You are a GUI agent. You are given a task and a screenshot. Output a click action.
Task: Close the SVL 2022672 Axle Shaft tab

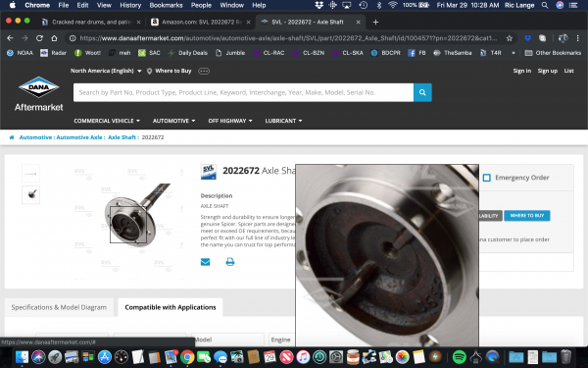click(x=358, y=23)
